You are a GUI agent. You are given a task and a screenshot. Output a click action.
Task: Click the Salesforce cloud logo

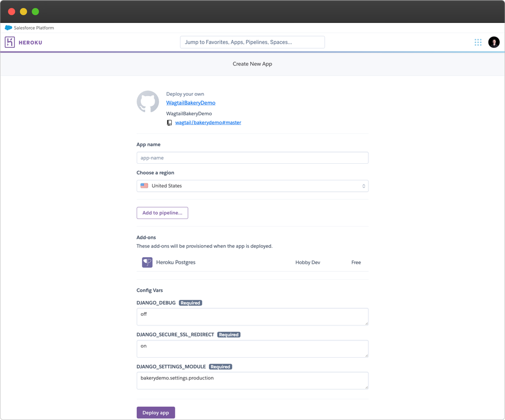click(x=9, y=28)
